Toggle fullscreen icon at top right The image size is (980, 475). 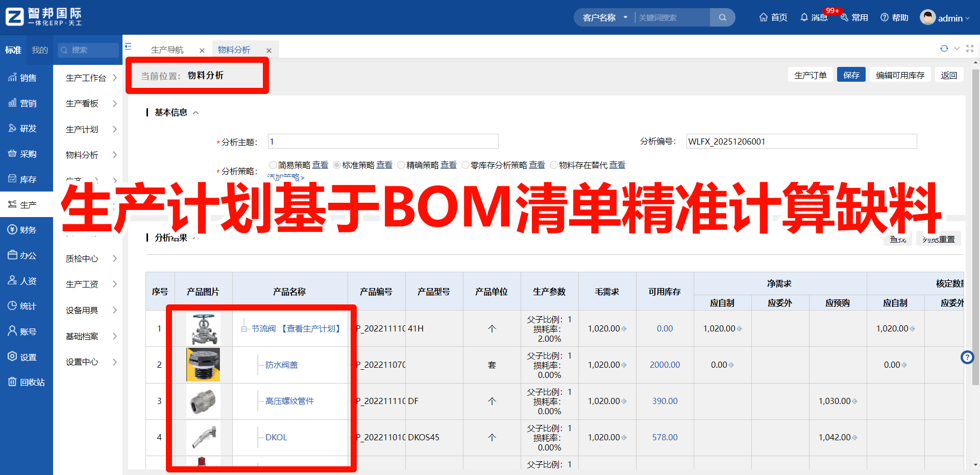[x=970, y=49]
